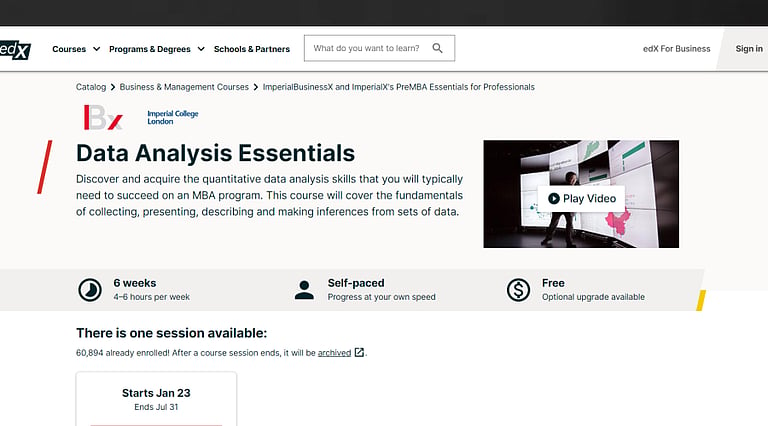The width and height of the screenshot is (768, 426).
Task: Click '4–6 hours per week' text
Action: pyautogui.click(x=151, y=297)
